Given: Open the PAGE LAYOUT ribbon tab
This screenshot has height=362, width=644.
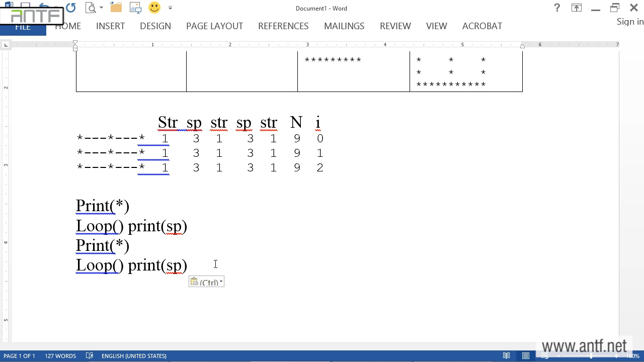Looking at the screenshot, I should [x=214, y=26].
